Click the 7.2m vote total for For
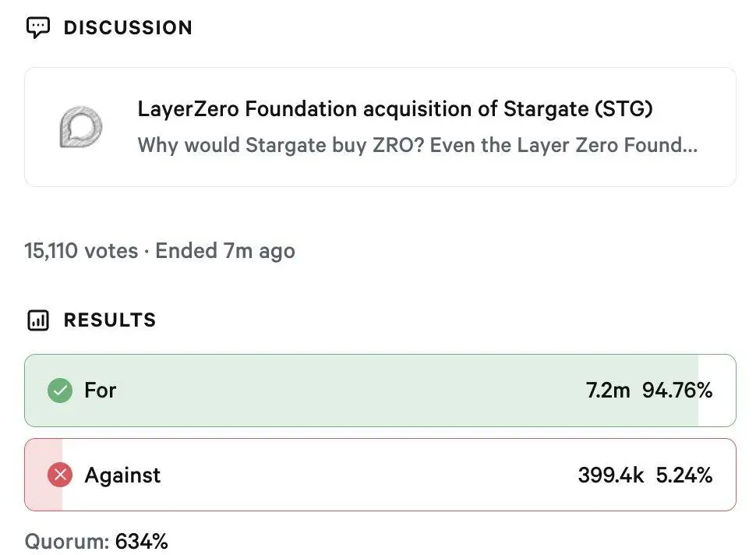 click(608, 391)
